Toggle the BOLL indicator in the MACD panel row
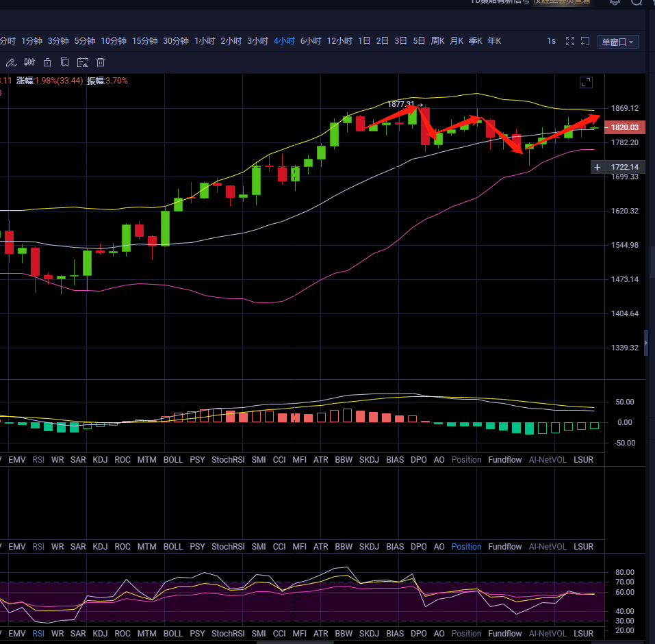Viewport: 655px width, 644px height. (173, 460)
